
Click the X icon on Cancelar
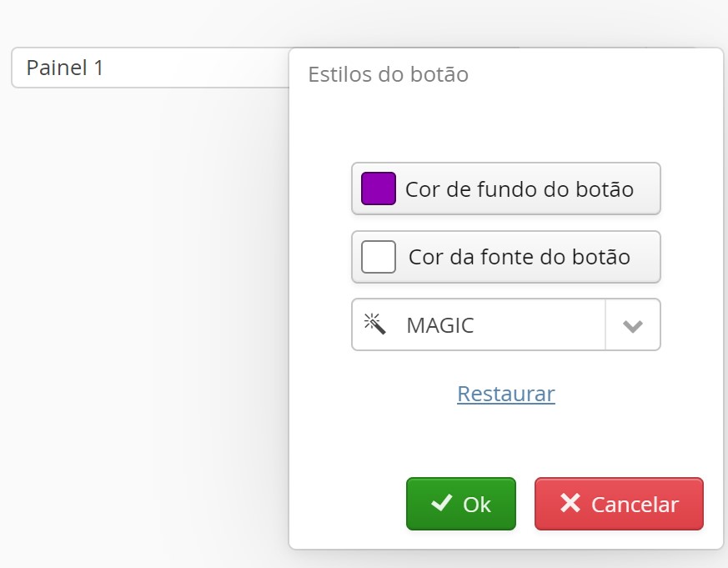[570, 504]
